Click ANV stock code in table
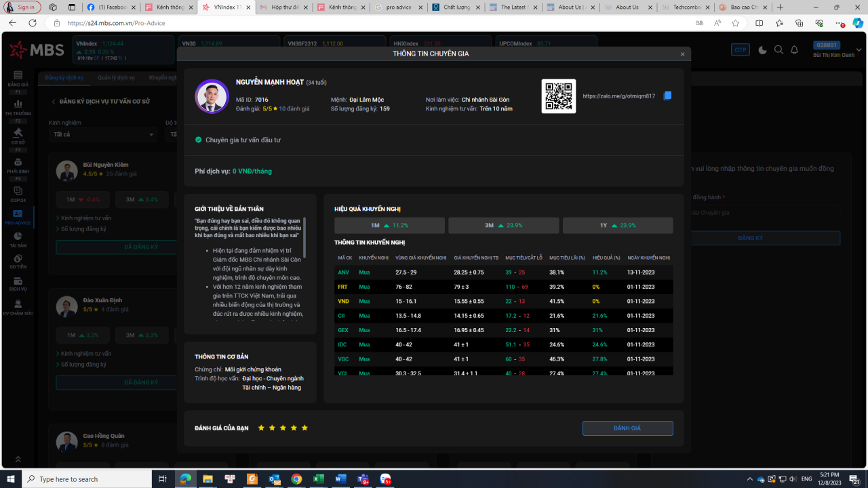This screenshot has height=488, width=868. tap(344, 272)
